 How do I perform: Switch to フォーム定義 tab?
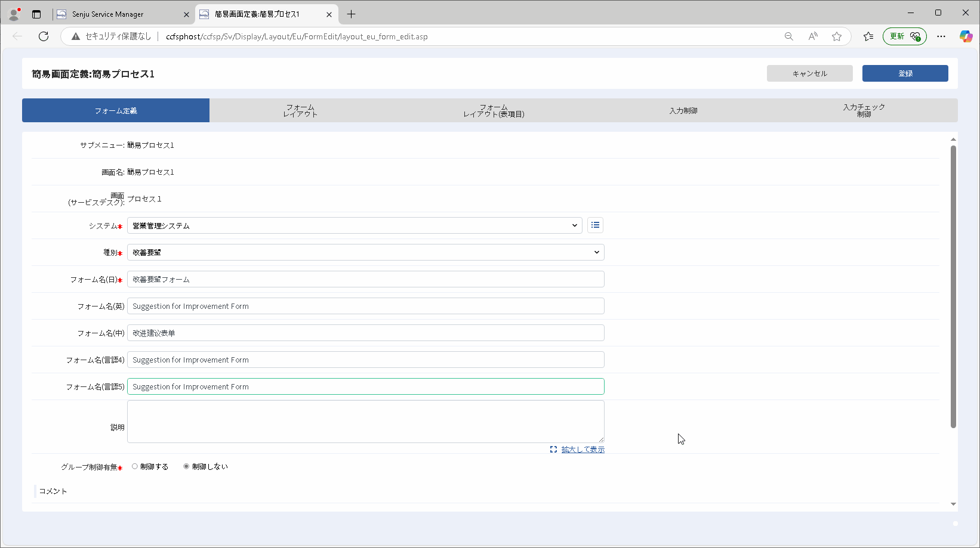point(116,110)
